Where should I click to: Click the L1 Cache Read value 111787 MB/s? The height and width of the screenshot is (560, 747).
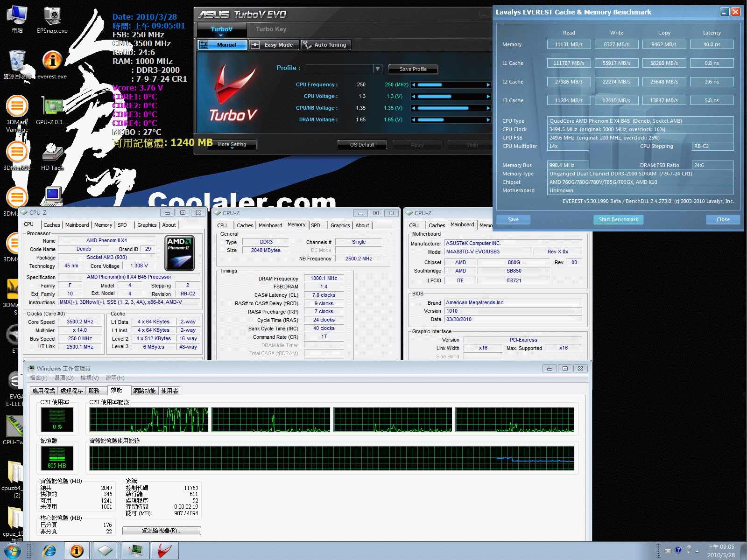click(569, 63)
